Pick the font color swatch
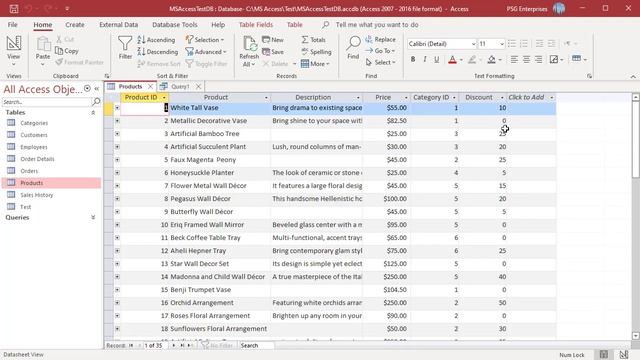 click(452, 60)
